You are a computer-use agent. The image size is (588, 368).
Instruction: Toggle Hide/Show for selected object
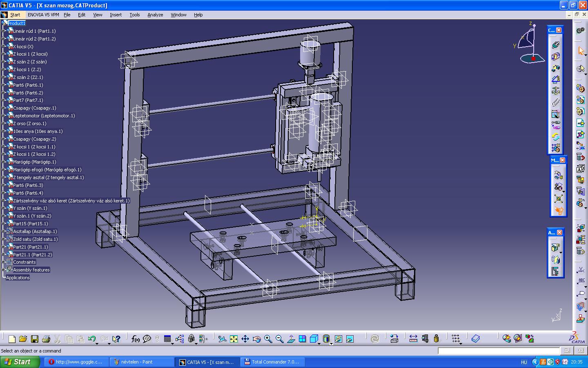[339, 339]
